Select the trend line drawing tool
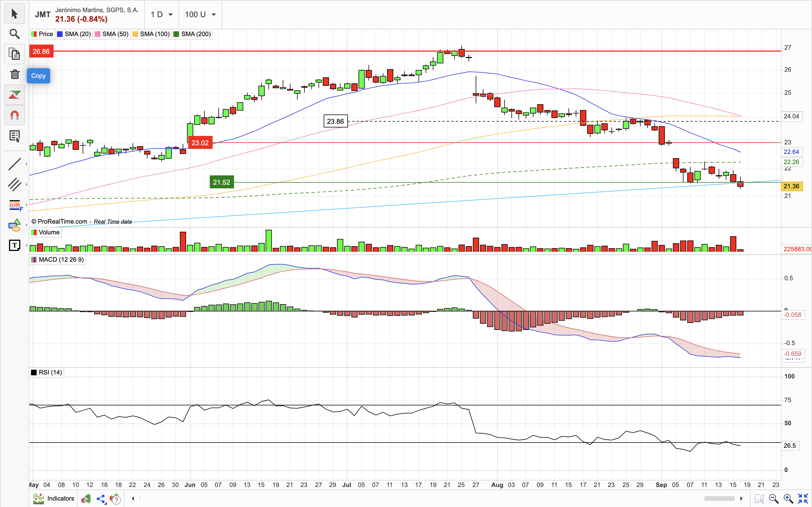812x507 pixels. [x=14, y=164]
